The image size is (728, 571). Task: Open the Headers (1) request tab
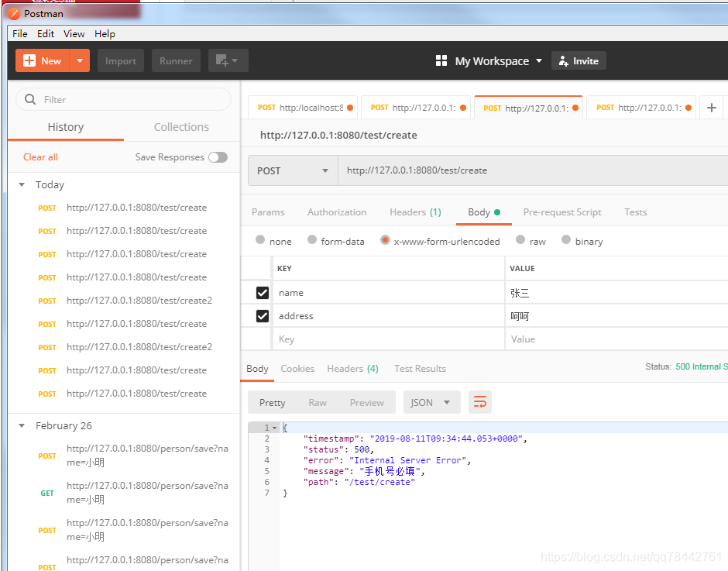[x=415, y=212]
